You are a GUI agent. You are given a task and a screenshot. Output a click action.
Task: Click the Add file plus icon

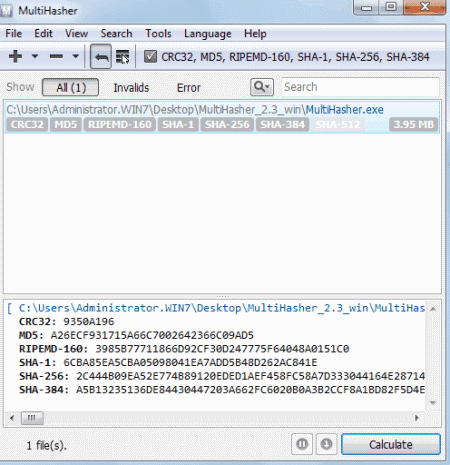[15, 56]
